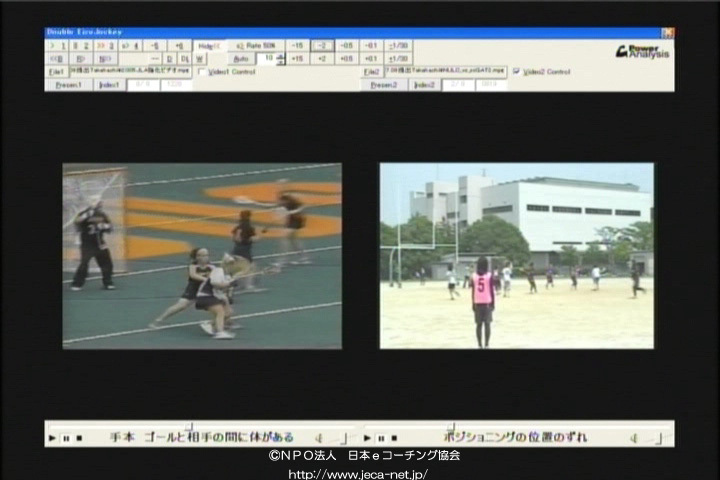The height and width of the screenshot is (480, 720).
Task: Adjust right player volume slider
Action: [x=659, y=439]
